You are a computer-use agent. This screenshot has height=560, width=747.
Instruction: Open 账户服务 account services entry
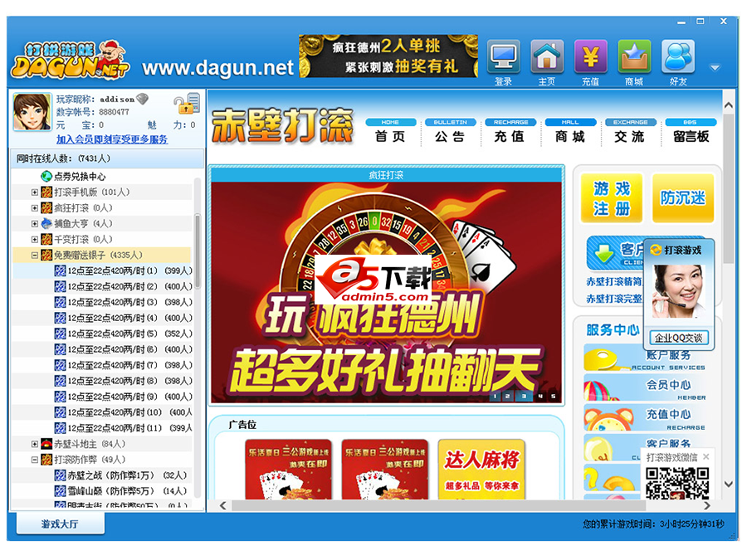646,359
